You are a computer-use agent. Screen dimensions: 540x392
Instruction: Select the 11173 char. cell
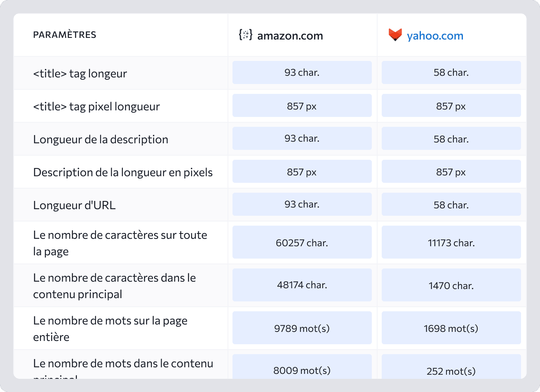pos(451,243)
